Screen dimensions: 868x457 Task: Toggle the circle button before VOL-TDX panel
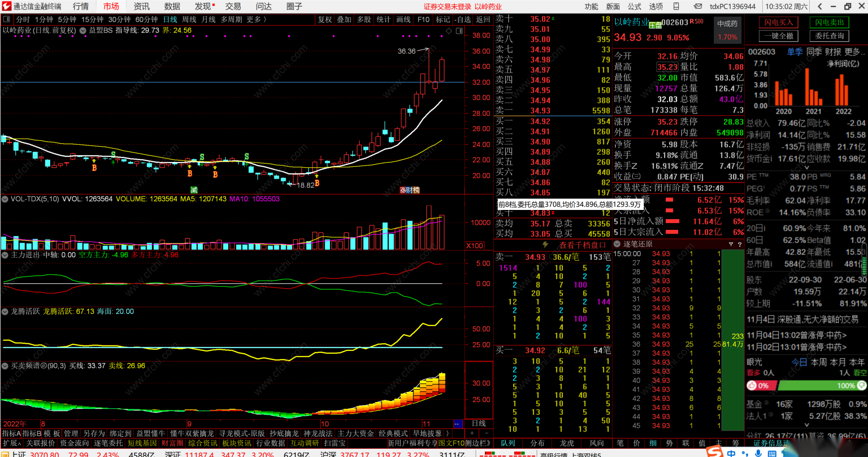(5, 199)
